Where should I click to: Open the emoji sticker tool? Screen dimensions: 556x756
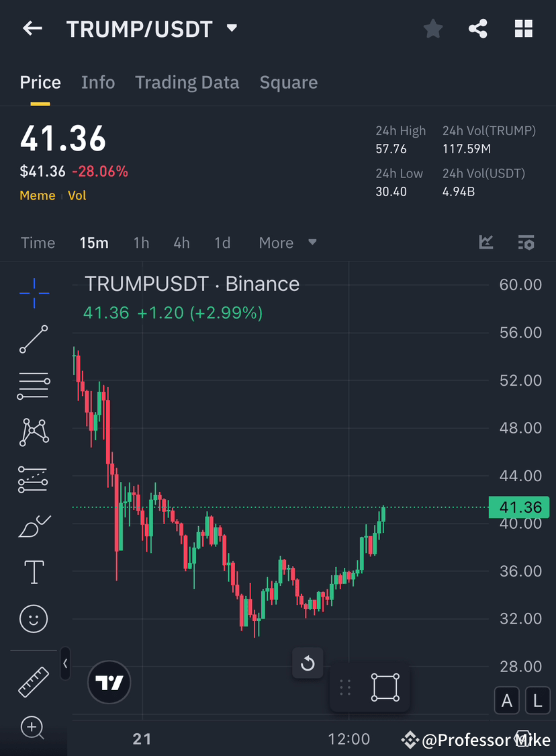pos(34,619)
